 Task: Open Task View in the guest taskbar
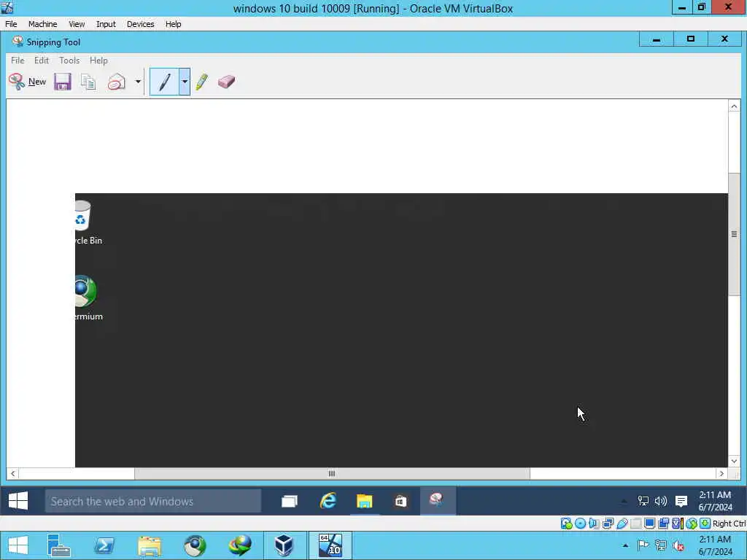pos(289,501)
